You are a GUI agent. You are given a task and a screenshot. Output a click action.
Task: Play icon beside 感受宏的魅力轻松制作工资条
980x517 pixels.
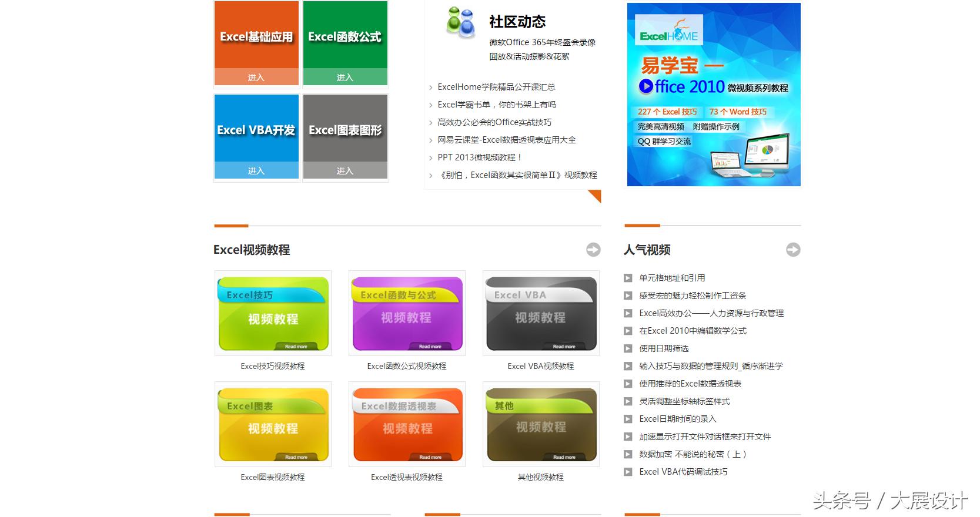click(x=628, y=296)
